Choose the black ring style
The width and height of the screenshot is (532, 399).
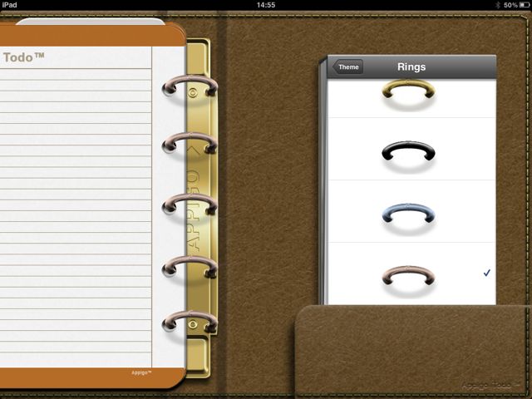click(411, 150)
